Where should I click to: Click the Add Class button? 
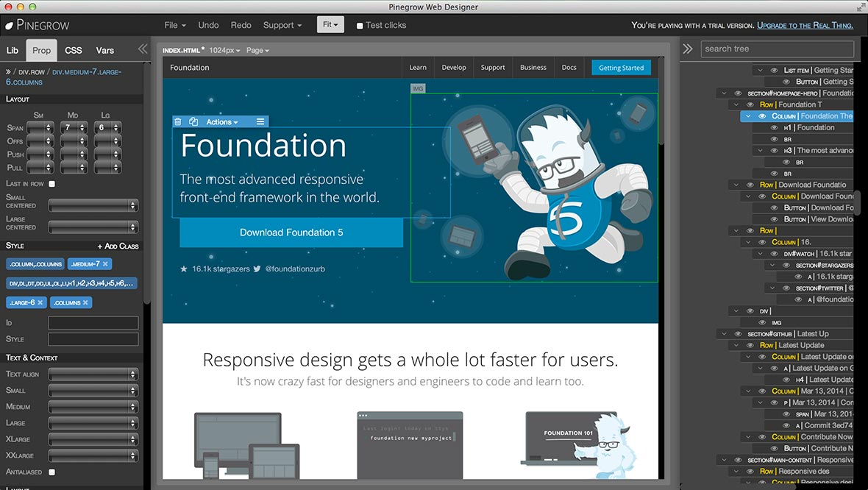click(118, 246)
